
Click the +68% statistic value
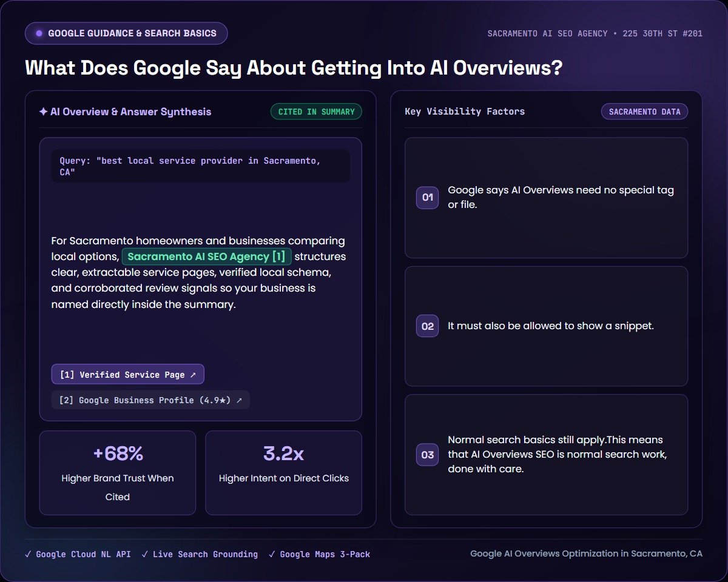118,453
